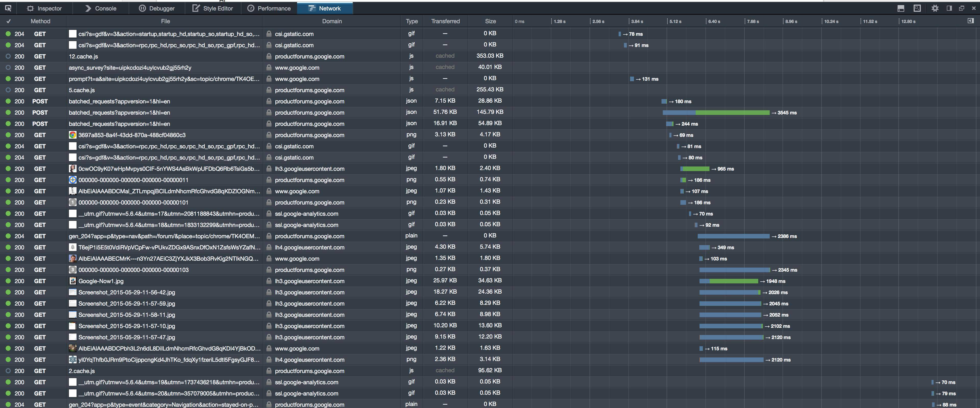Select Screenshot_2015-05-29-11-57-47.jpg request

click(x=490, y=337)
